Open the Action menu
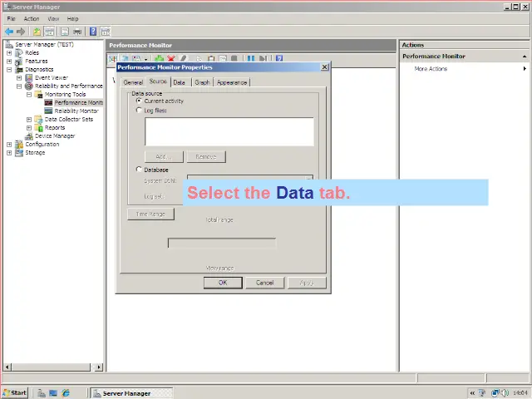The height and width of the screenshot is (399, 532). [32, 18]
